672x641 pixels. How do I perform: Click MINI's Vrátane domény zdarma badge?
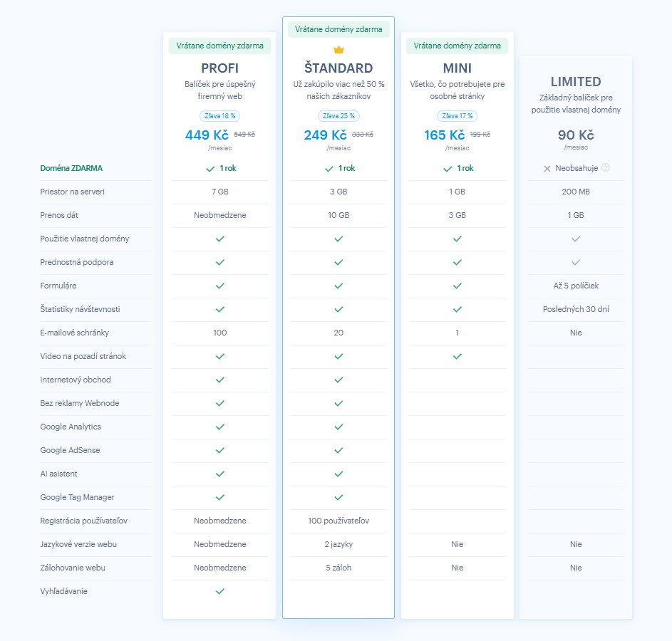click(x=458, y=46)
